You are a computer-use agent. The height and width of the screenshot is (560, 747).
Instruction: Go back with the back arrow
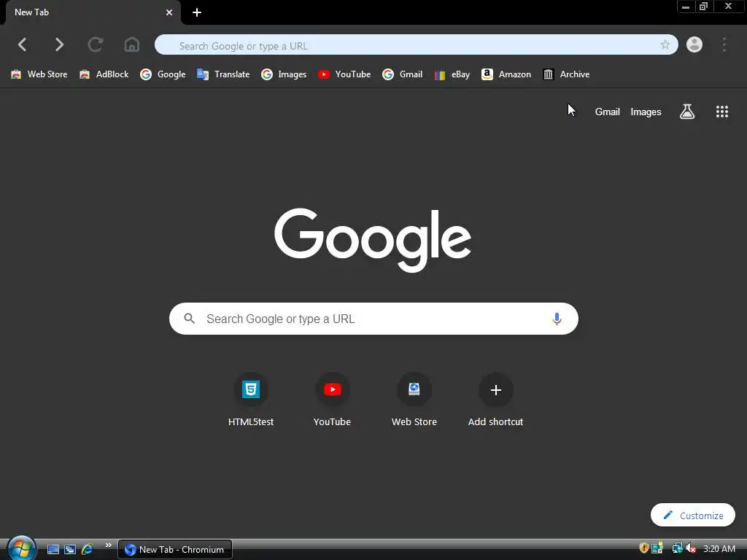23,44
